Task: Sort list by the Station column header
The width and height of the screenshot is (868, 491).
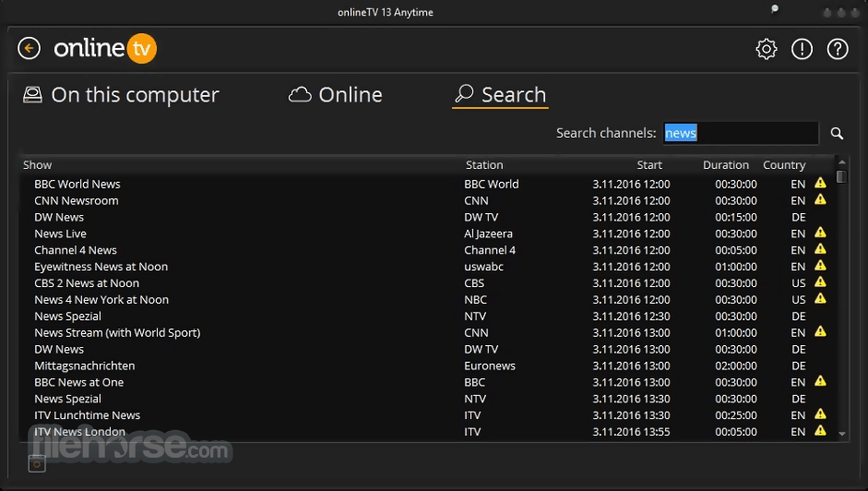Action: tap(484, 164)
